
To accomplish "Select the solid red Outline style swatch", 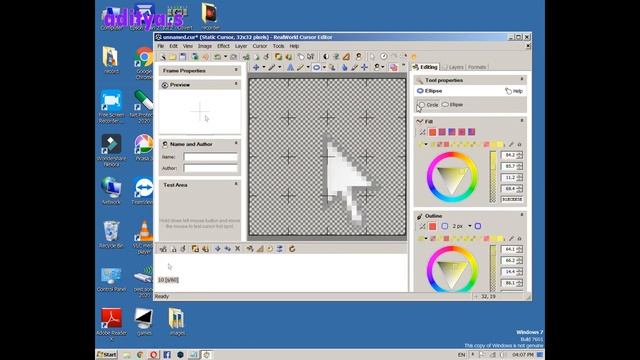I will [x=432, y=226].
